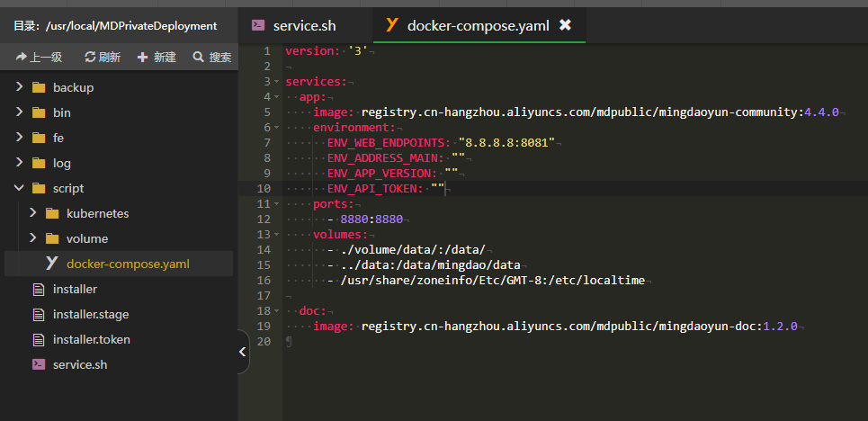
Task: Expand the volume folder arrow
Action: [x=32, y=238]
